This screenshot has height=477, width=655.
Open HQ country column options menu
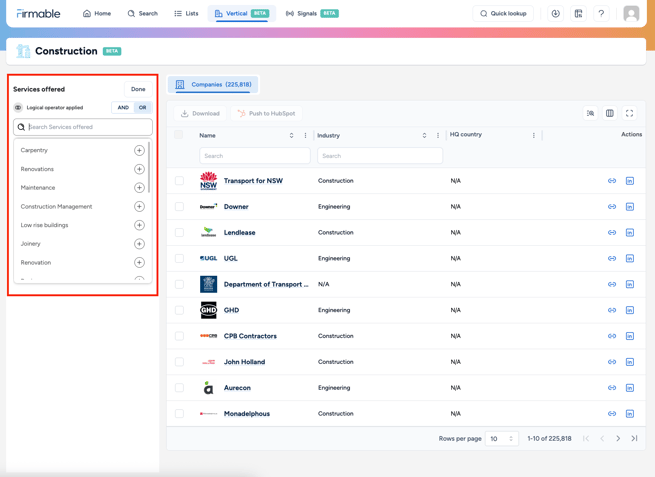(x=534, y=135)
